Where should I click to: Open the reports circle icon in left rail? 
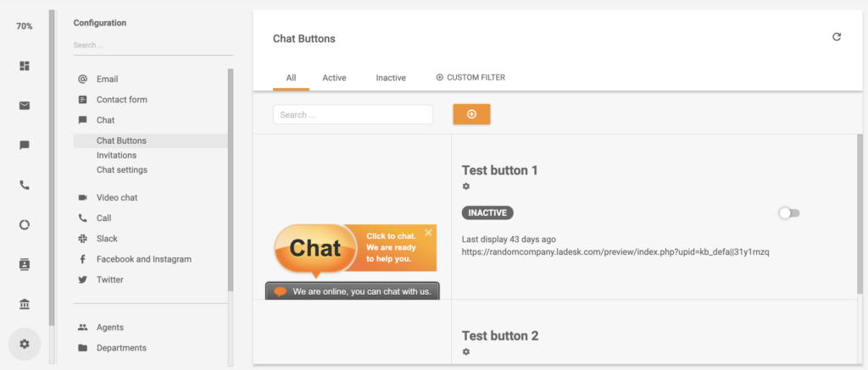pos(25,224)
